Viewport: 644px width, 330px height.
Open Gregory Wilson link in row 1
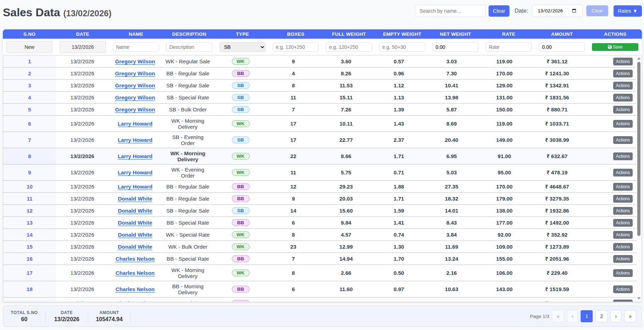coord(135,62)
